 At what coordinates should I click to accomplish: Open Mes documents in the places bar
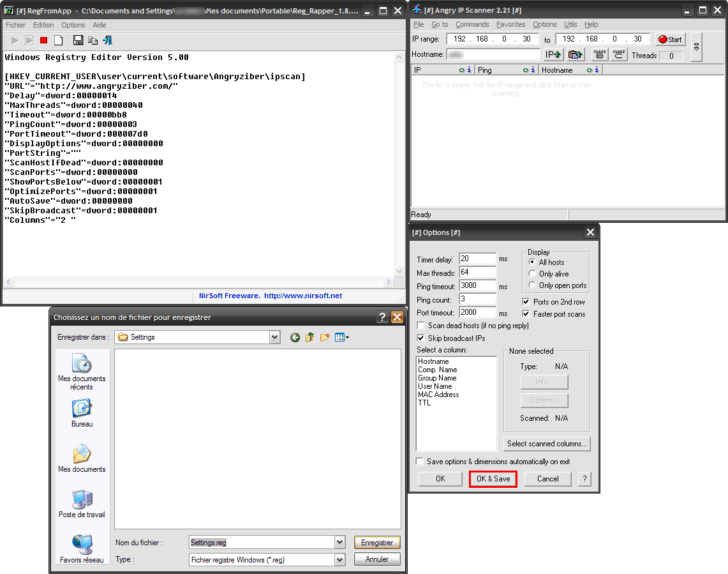pyautogui.click(x=82, y=458)
